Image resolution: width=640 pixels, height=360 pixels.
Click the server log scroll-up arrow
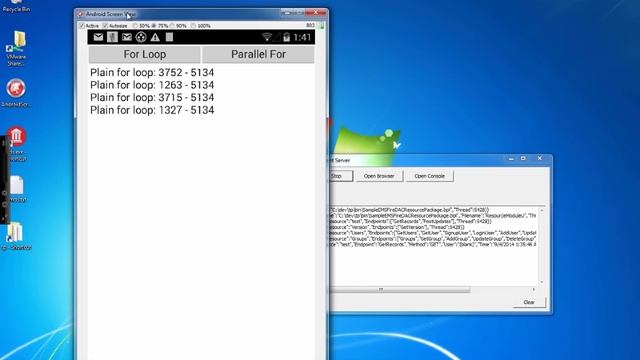(x=542, y=210)
